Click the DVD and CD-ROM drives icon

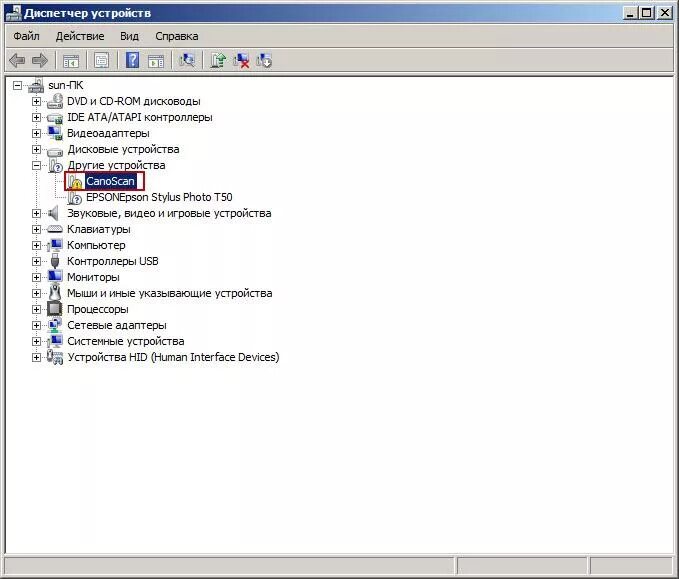pyautogui.click(x=55, y=101)
